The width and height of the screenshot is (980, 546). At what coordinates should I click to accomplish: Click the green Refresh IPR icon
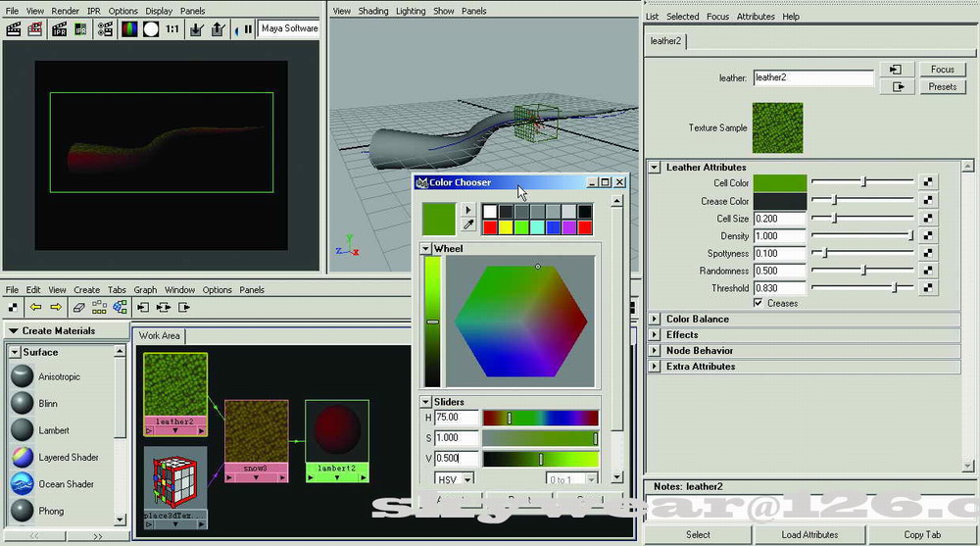pos(80,28)
